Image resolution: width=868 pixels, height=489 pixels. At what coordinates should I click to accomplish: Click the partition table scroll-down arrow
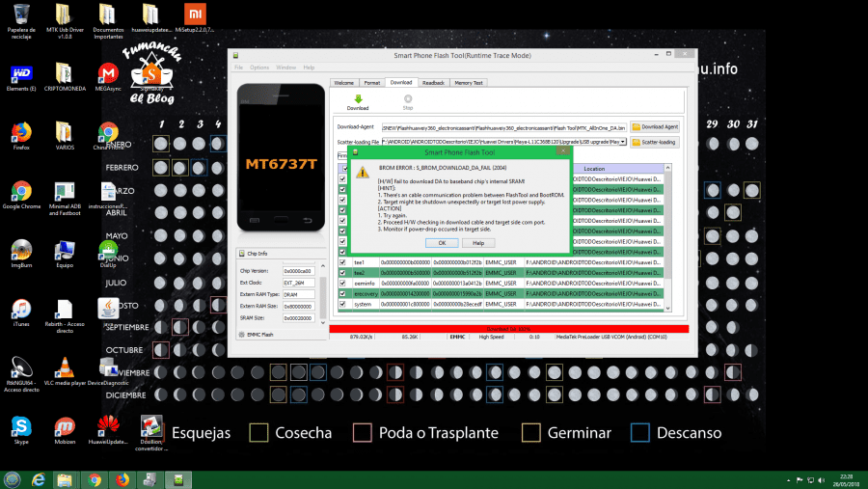point(667,309)
